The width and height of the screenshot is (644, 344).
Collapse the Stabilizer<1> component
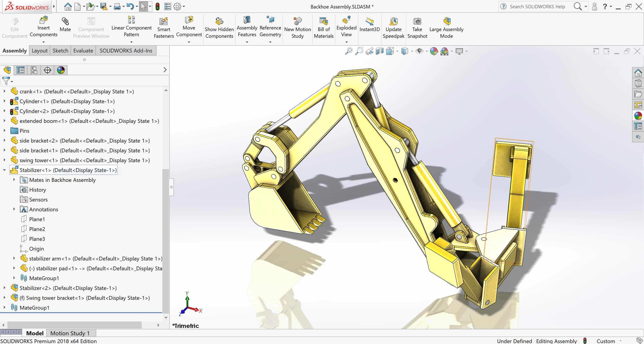click(x=4, y=170)
